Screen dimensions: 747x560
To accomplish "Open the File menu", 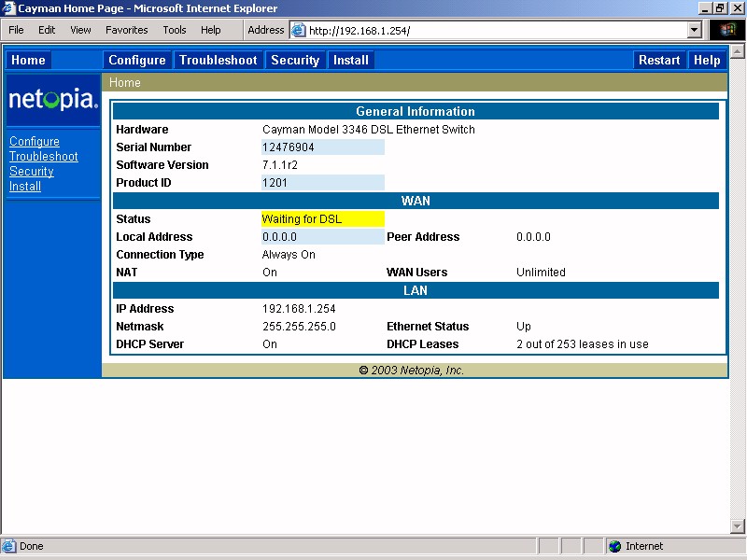I will 16,30.
